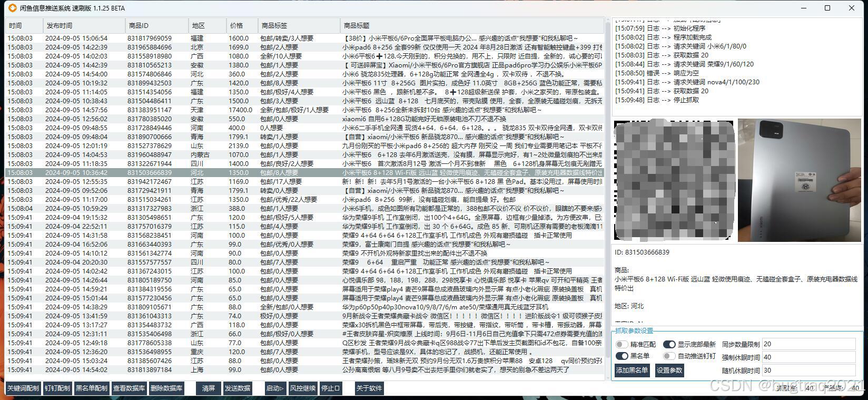Sort by 价格 column header
This screenshot has height=400, width=868.
tap(242, 25)
